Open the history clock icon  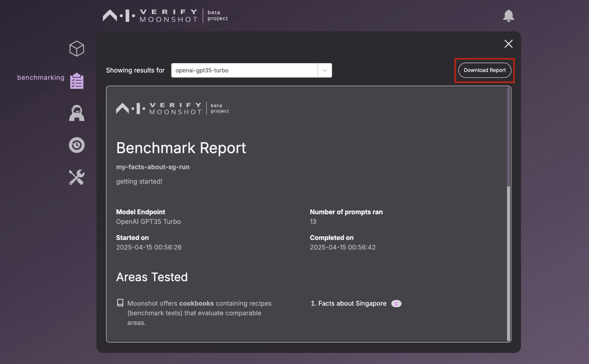point(77,145)
